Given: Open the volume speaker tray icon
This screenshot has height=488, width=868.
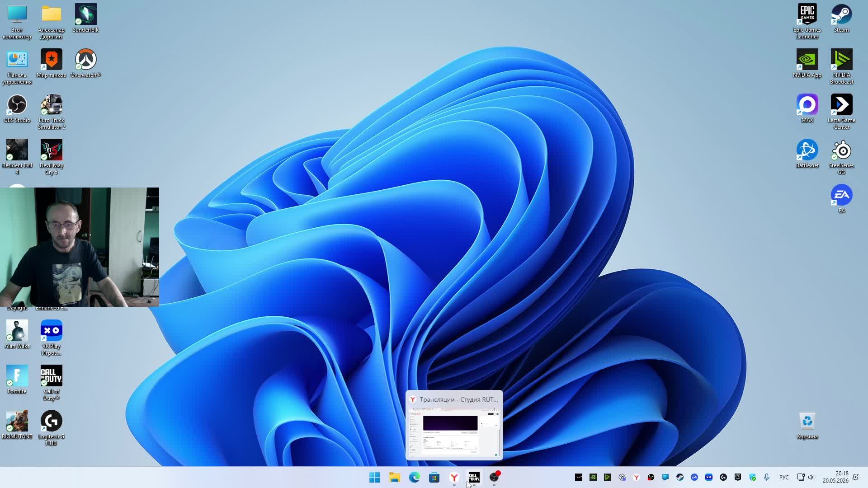Looking at the screenshot, I should (x=811, y=477).
